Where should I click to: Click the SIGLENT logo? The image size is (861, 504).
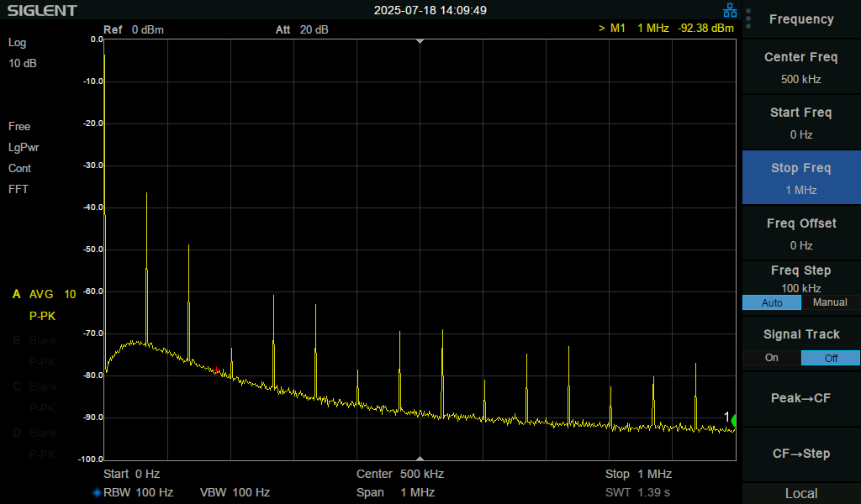coord(42,10)
